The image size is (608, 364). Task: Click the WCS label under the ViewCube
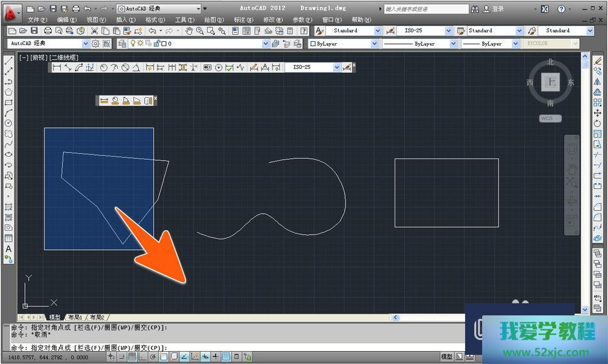pos(549,118)
